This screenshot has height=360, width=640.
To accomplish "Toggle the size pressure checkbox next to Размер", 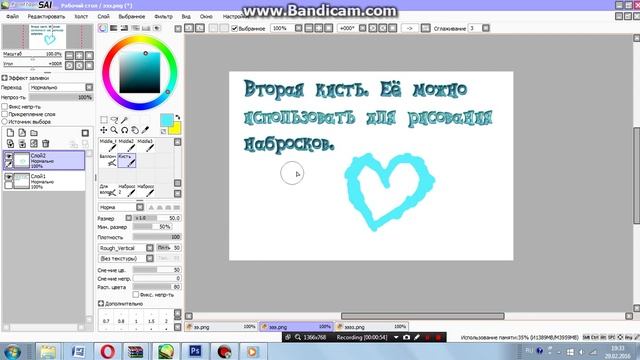I will (x=129, y=218).
